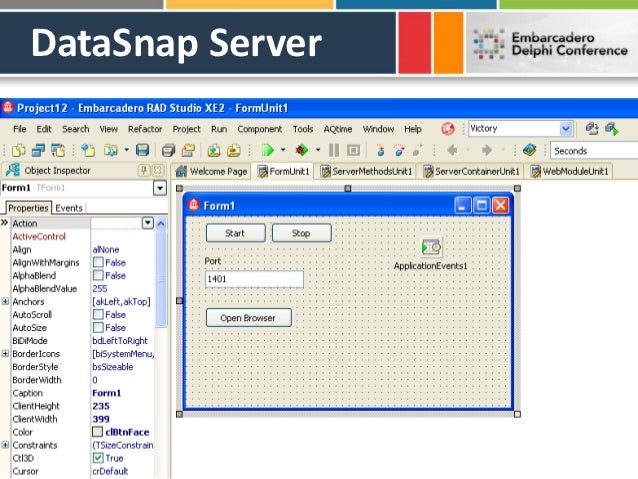Click the Port field showing 1401

tap(254, 279)
